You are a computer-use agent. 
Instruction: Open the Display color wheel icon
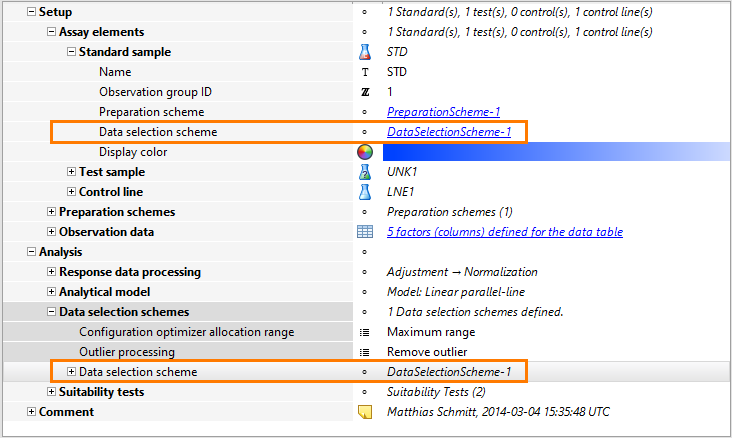coord(365,152)
